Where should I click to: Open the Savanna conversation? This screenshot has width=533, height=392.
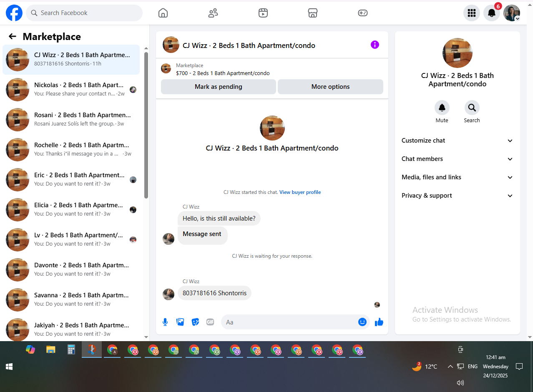71,300
